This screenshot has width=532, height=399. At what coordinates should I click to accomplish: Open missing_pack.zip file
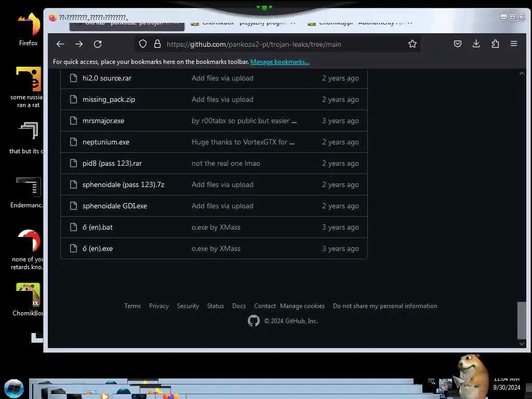109,99
